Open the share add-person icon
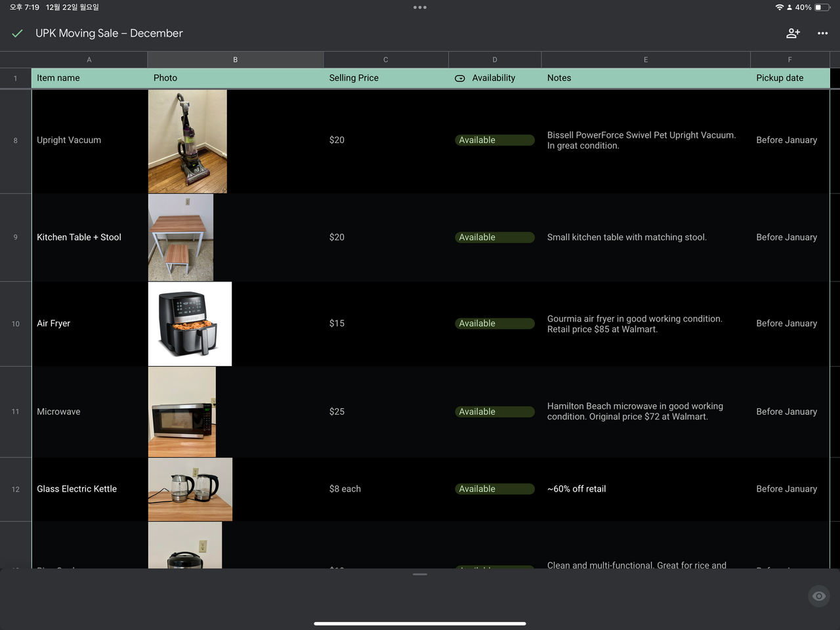This screenshot has height=630, width=840. coord(793,33)
